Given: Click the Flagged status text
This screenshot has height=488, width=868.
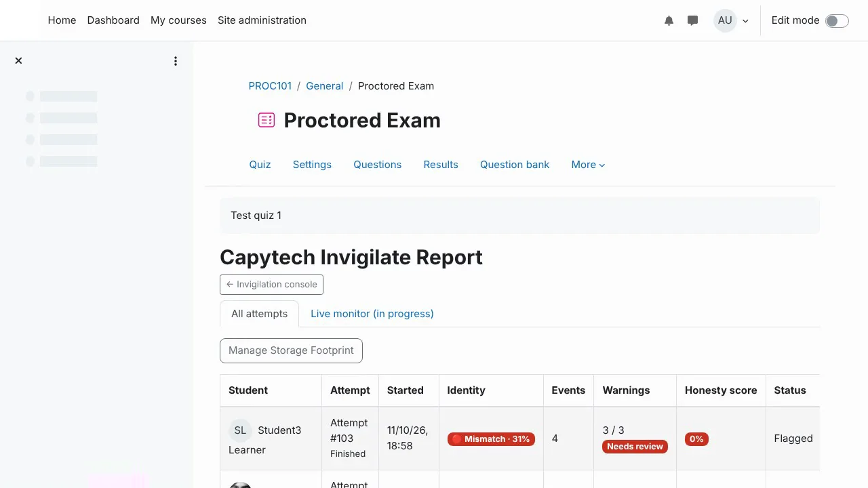Looking at the screenshot, I should pyautogui.click(x=793, y=439).
